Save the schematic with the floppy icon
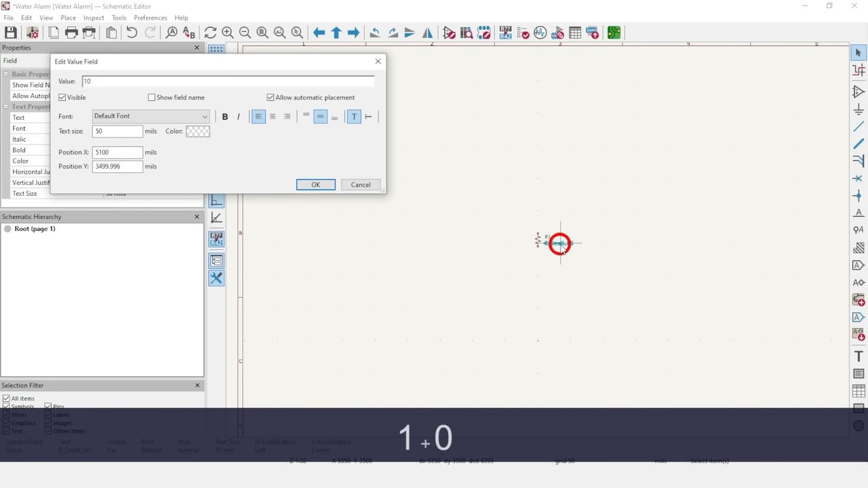Viewport: 868px width, 488px height. coord(11,33)
